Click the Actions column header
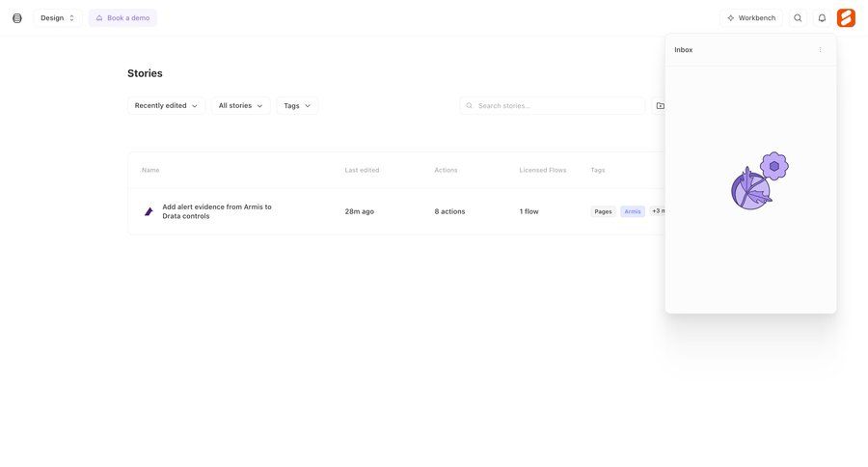Image resolution: width=868 pixels, height=467 pixels. (446, 170)
